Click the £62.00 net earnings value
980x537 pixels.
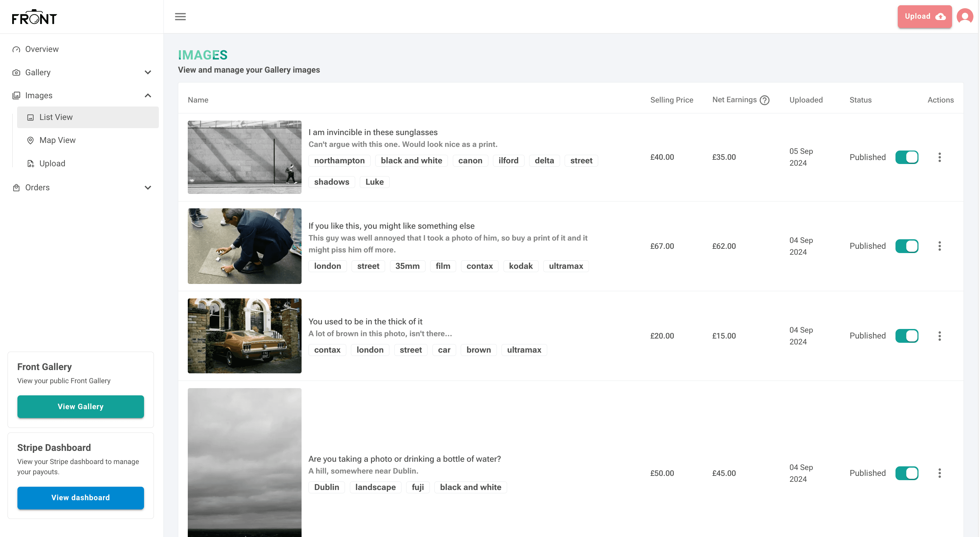(x=723, y=246)
